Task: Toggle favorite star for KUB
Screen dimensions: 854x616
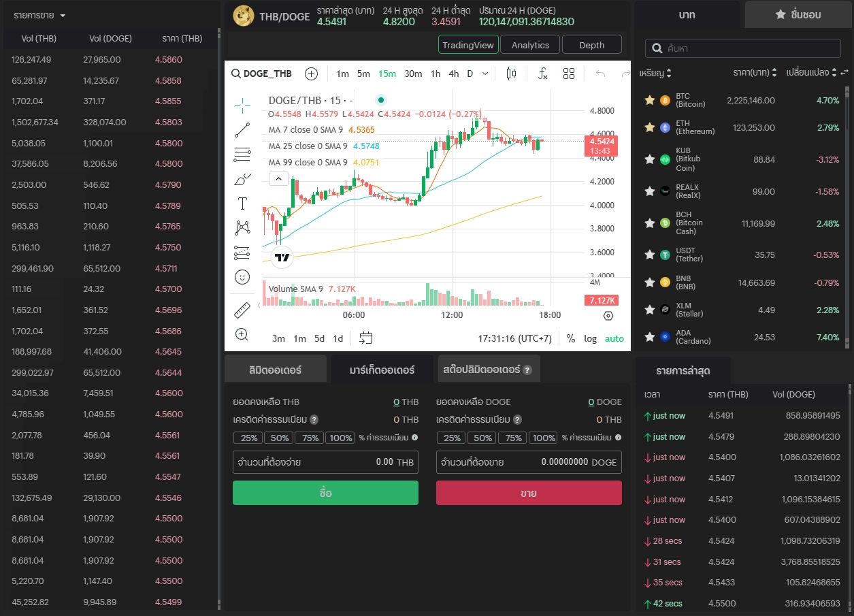Action: pos(649,159)
